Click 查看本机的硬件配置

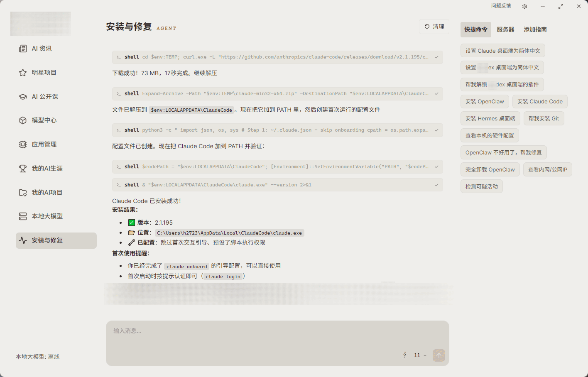tap(490, 135)
